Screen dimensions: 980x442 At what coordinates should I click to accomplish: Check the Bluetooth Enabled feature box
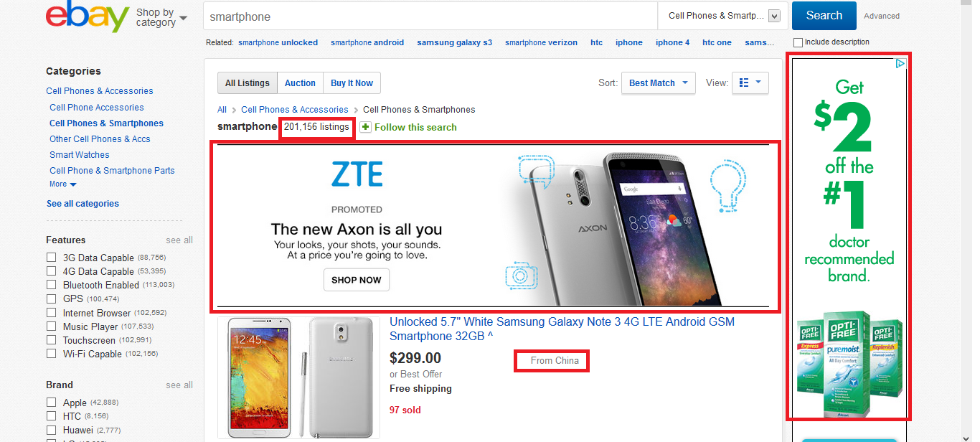tap(51, 285)
